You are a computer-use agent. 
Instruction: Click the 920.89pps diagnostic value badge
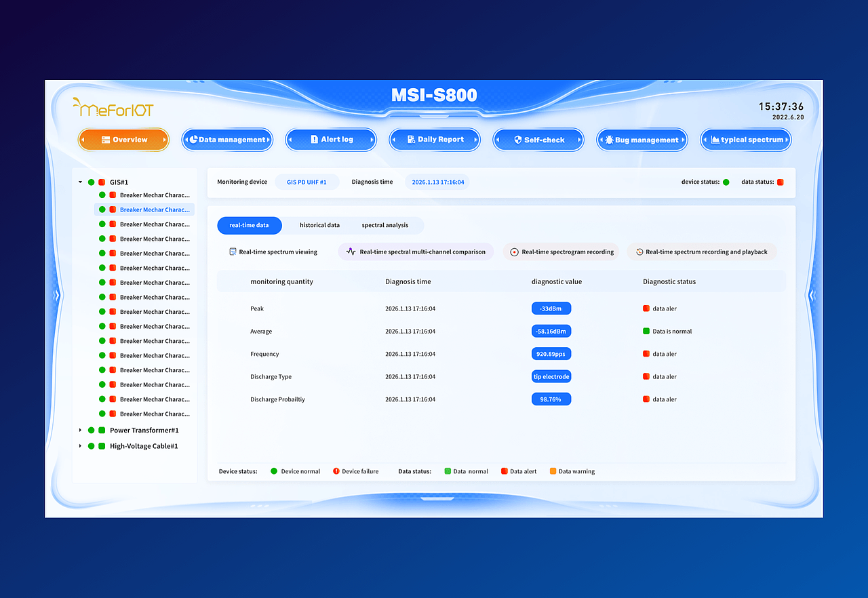(x=551, y=354)
